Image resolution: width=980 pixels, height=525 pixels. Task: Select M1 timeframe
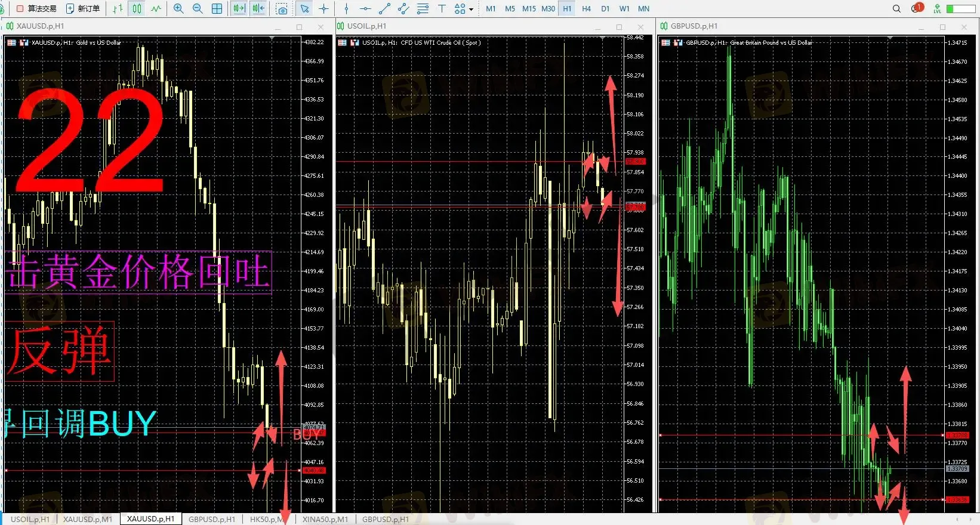coord(491,8)
